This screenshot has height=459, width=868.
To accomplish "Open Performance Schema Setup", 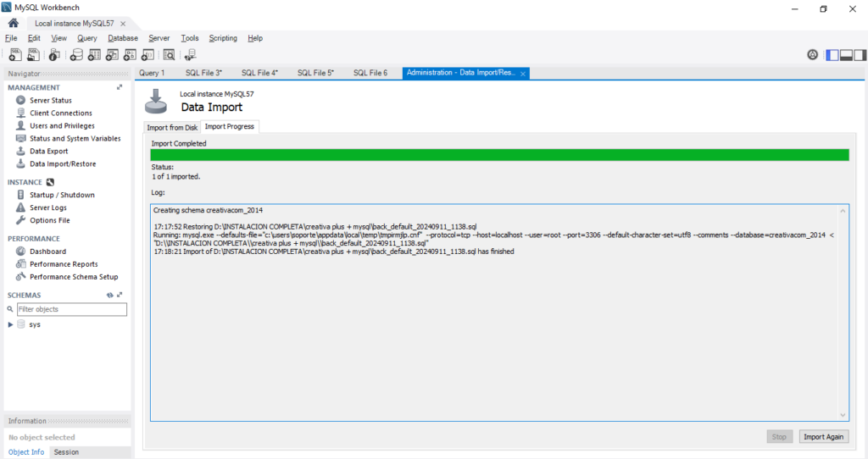I will [x=74, y=277].
